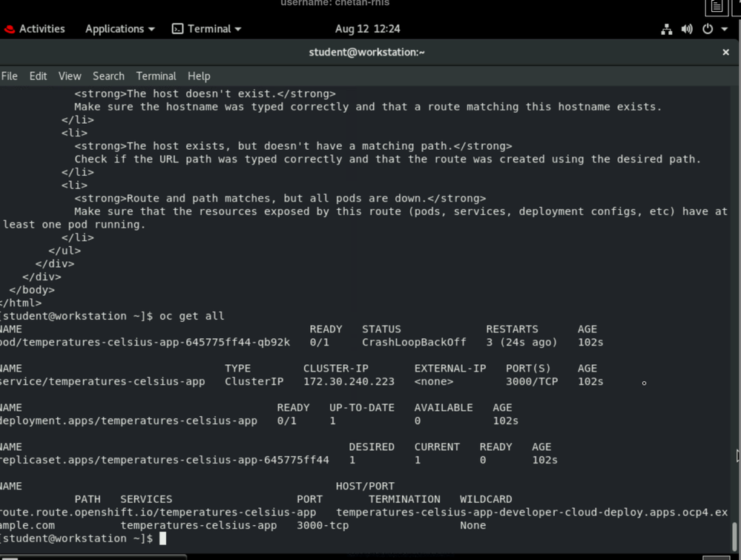Open the Search menu
The height and width of the screenshot is (560, 741).
[108, 76]
